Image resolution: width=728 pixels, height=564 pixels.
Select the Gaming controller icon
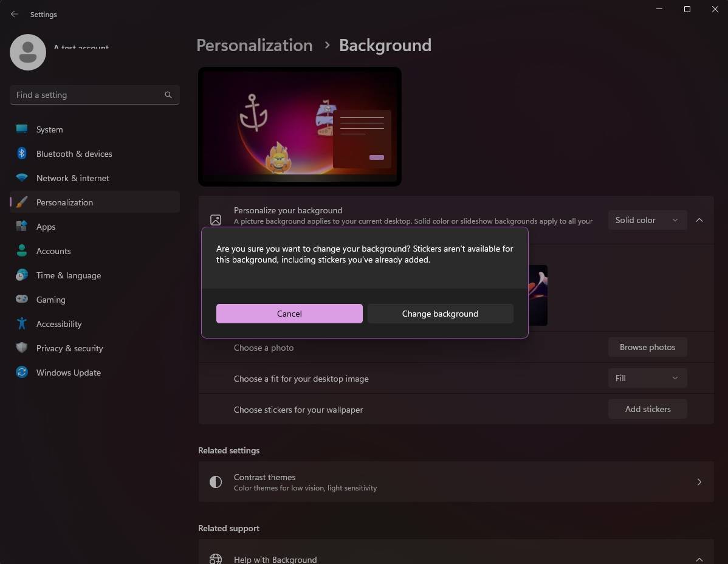[x=22, y=300]
